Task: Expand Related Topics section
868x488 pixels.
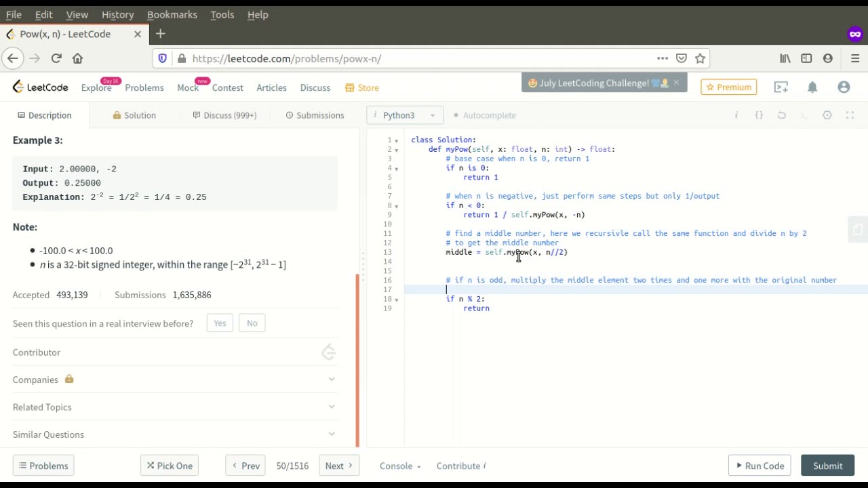Action: pyautogui.click(x=174, y=407)
